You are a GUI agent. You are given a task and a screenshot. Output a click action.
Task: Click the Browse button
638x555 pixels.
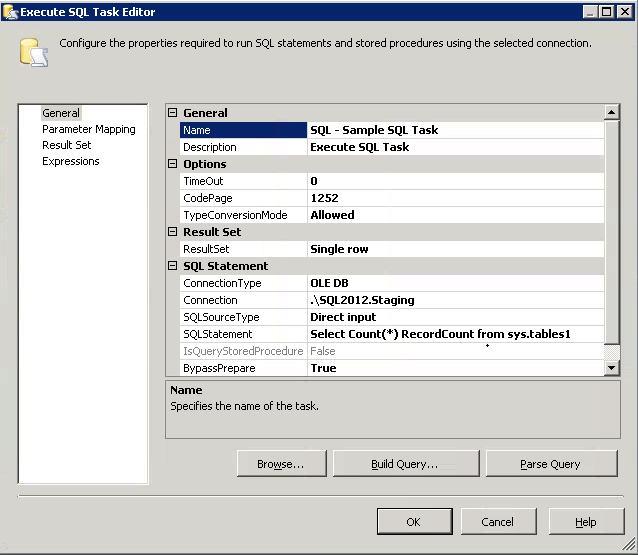(280, 464)
